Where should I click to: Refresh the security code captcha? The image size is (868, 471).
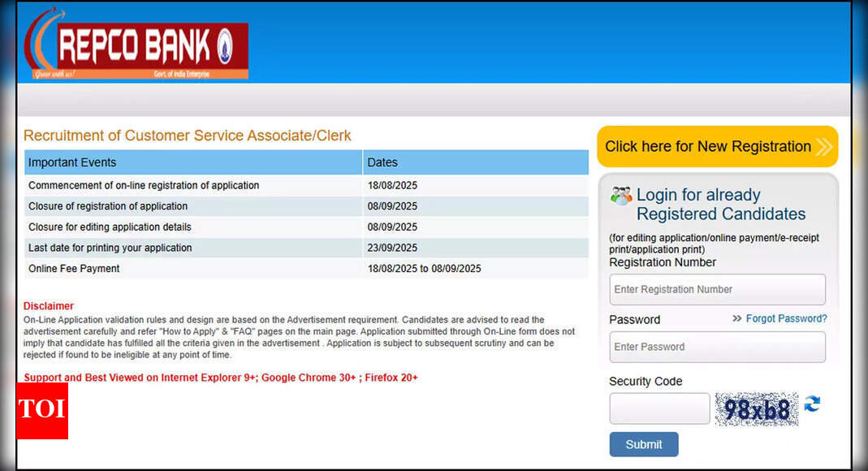(812, 404)
